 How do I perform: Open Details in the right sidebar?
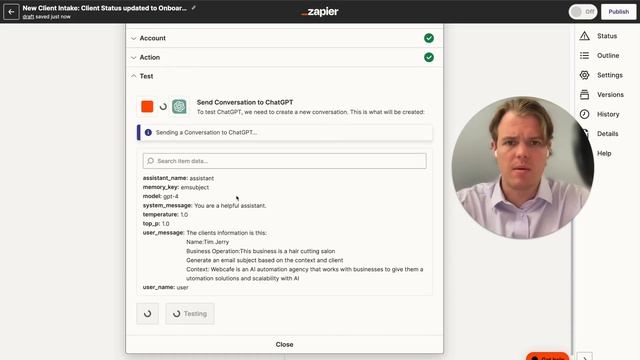(x=607, y=134)
